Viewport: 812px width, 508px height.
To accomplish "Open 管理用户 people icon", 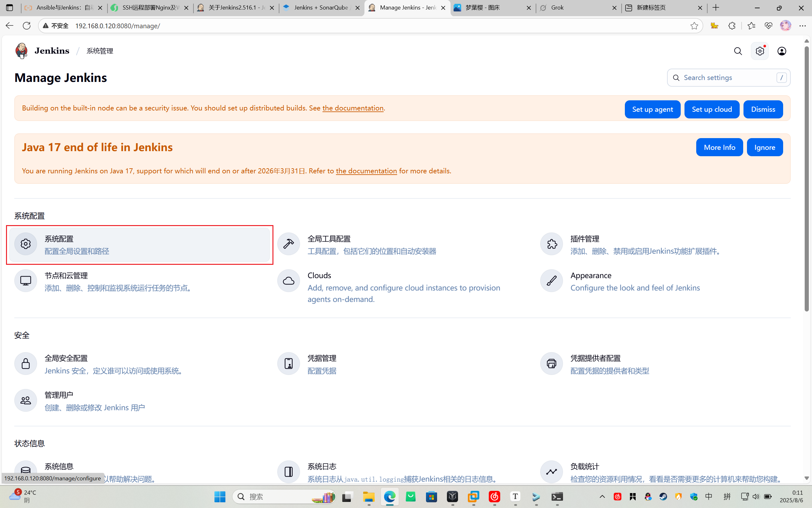I will point(25,400).
